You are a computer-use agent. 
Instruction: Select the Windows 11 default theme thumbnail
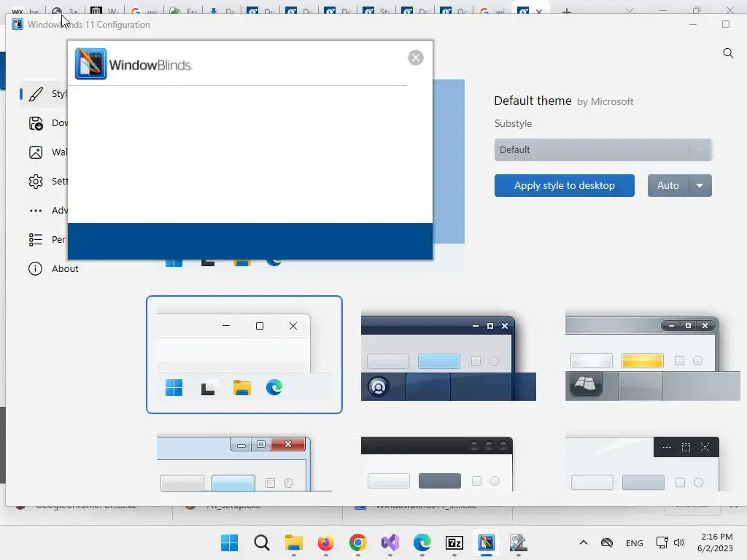pos(244,355)
